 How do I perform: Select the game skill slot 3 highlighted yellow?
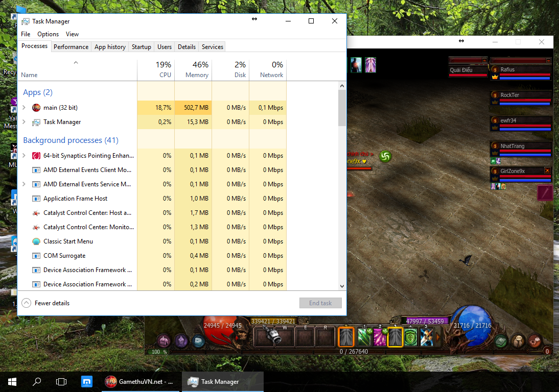click(395, 337)
